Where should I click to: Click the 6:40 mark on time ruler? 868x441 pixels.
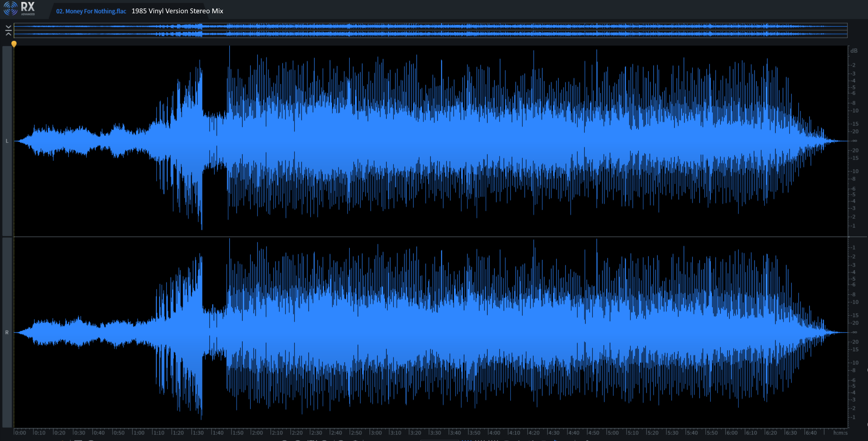811,433
